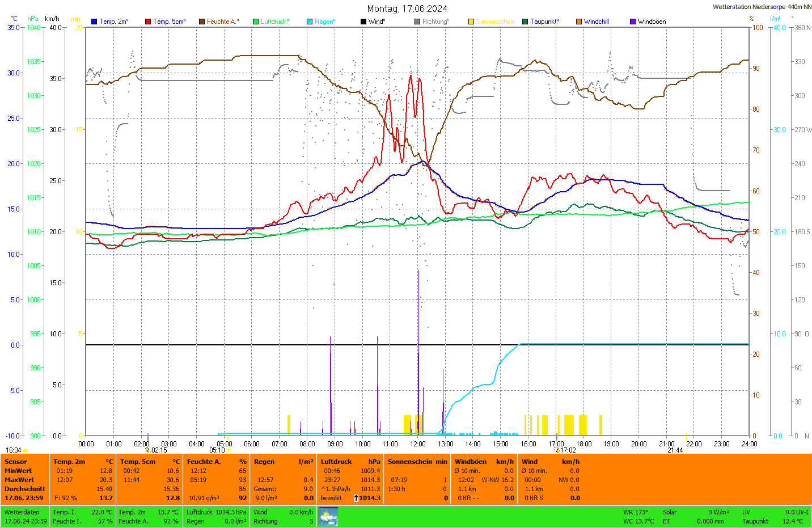Click the cloudy weather forecast icon
Image resolution: width=812 pixels, height=528 pixels.
coord(328,517)
